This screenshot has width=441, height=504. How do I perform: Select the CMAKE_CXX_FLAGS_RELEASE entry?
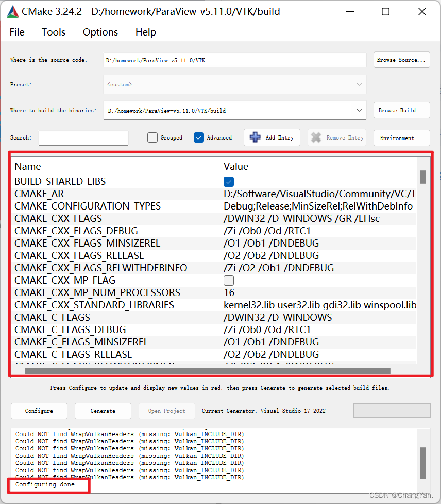(79, 256)
